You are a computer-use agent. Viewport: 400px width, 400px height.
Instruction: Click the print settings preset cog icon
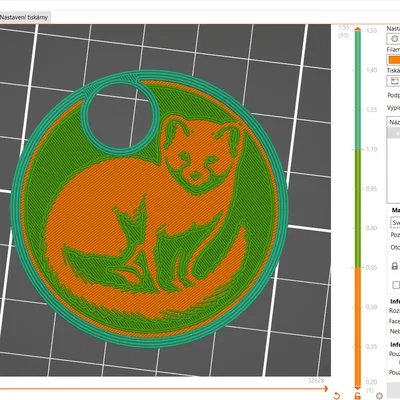(x=394, y=39)
